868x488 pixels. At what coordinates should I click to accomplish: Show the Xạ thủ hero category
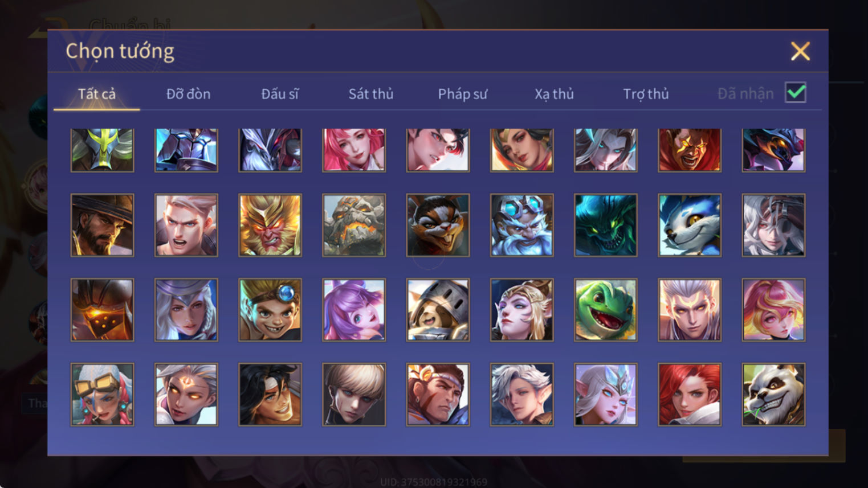(554, 94)
